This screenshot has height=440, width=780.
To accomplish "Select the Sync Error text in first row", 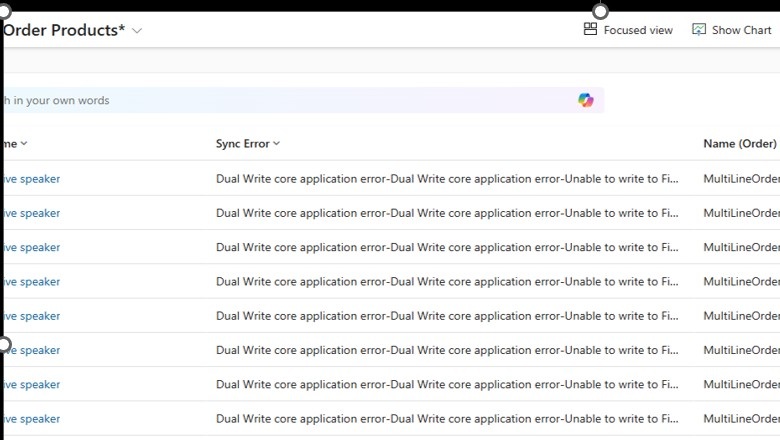I will click(x=447, y=179).
